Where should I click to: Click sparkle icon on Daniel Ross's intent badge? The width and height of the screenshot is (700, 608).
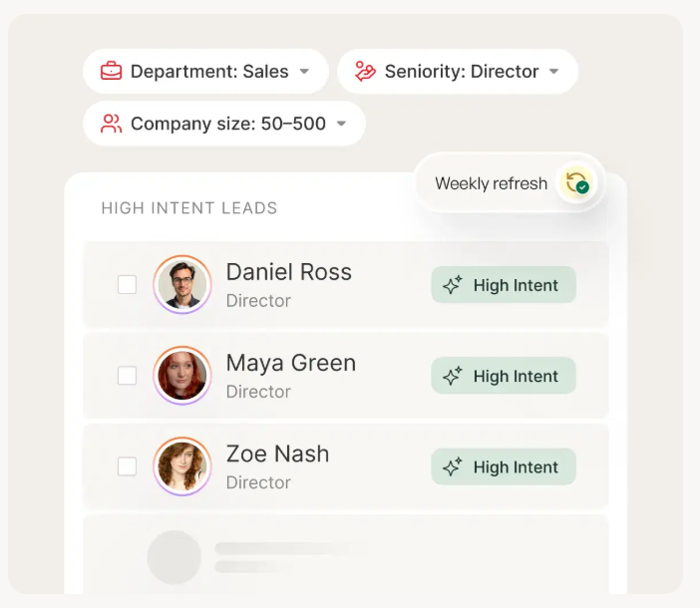pyautogui.click(x=453, y=286)
